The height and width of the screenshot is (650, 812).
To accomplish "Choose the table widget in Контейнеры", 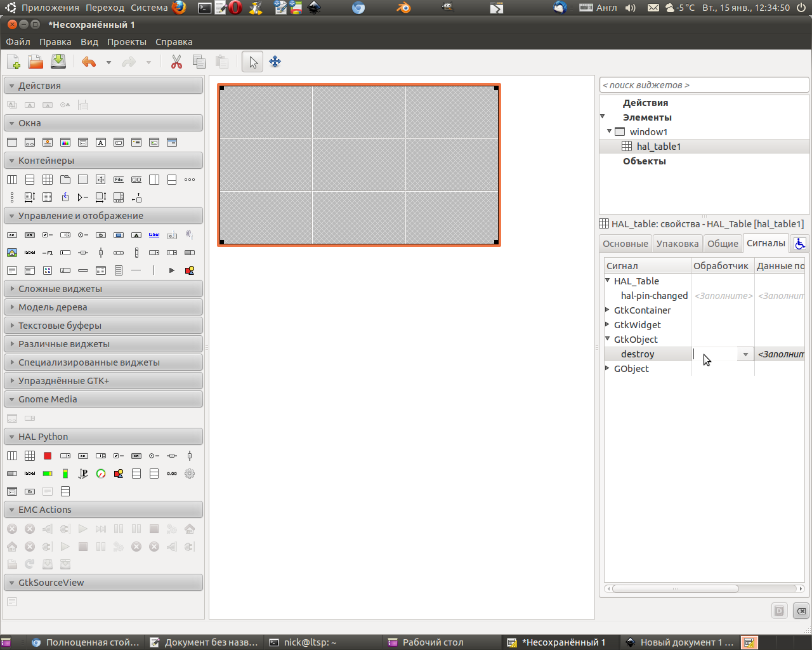I will pos(48,180).
